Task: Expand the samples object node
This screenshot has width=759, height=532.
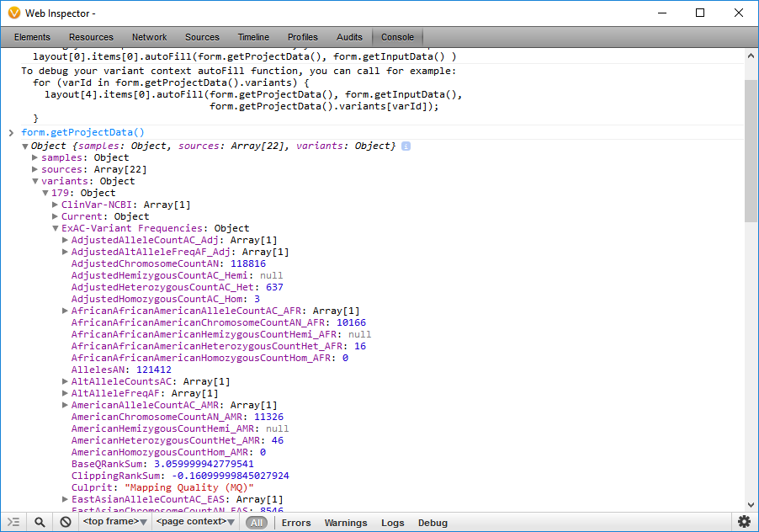Action: pos(34,157)
